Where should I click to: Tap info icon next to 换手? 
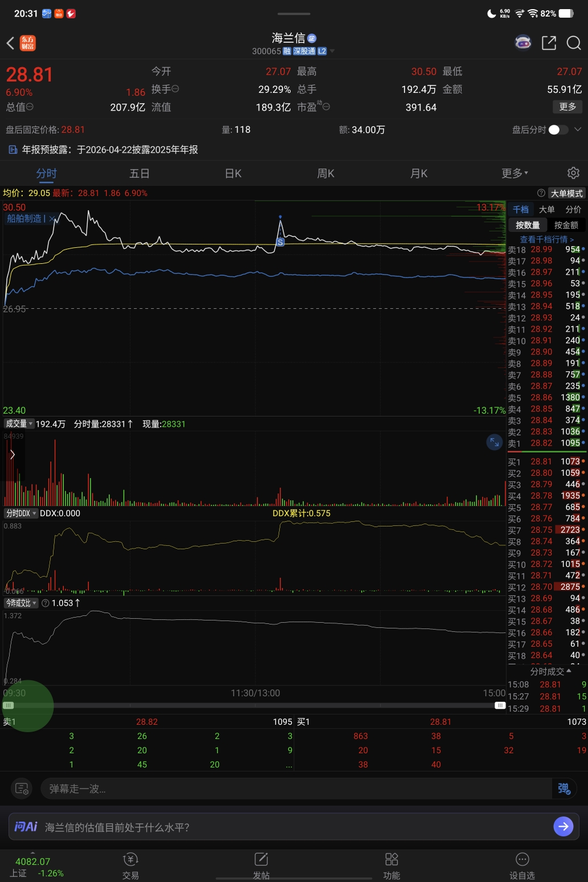point(175,89)
